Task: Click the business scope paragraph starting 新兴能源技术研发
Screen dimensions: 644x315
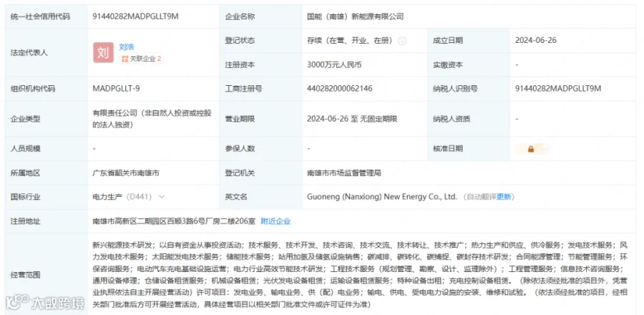Action: [x=360, y=275]
